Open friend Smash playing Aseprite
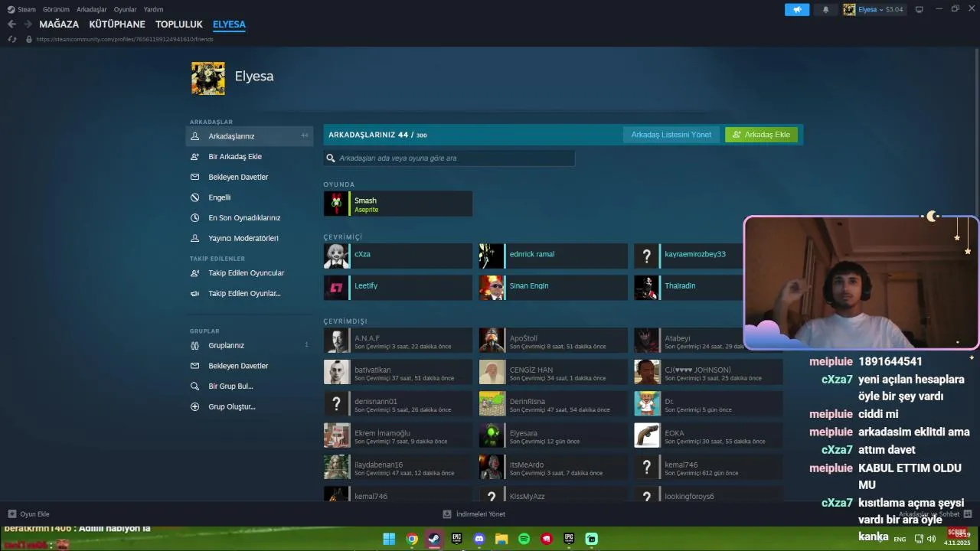 tap(398, 204)
